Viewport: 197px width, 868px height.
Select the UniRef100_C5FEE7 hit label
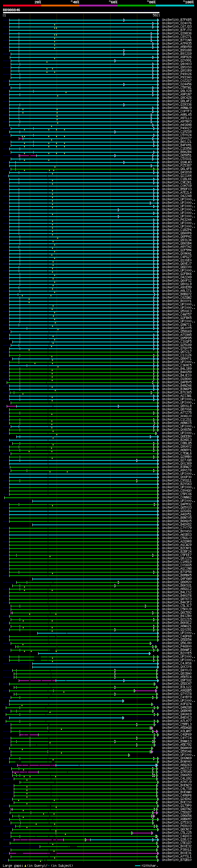point(176,555)
